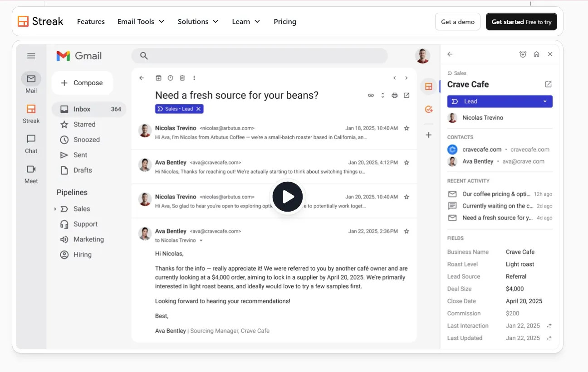Viewport: 588px width, 372px height.
Task: Click the Gmail logo
Action: click(79, 56)
